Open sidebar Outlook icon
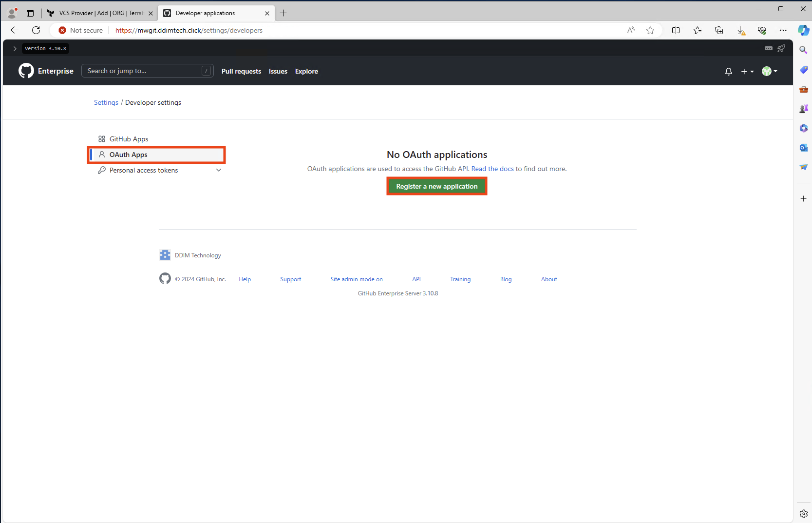 point(803,148)
